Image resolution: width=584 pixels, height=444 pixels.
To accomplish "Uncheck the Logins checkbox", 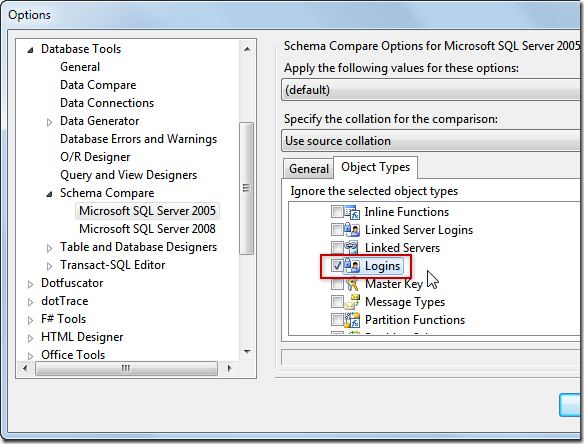I will 337,266.
